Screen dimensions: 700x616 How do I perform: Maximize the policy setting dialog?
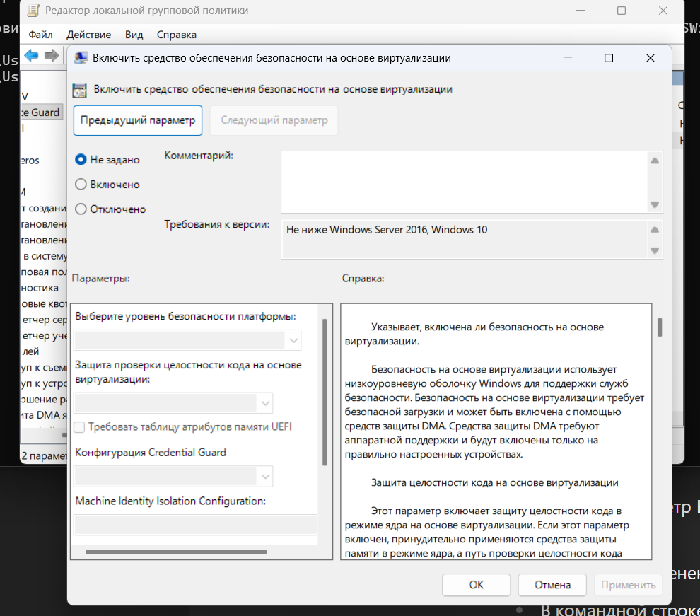coord(609,58)
